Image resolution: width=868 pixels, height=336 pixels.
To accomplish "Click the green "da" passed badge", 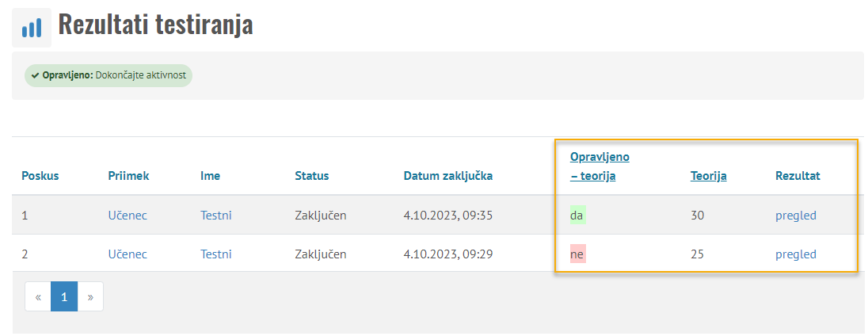I will pos(577,215).
